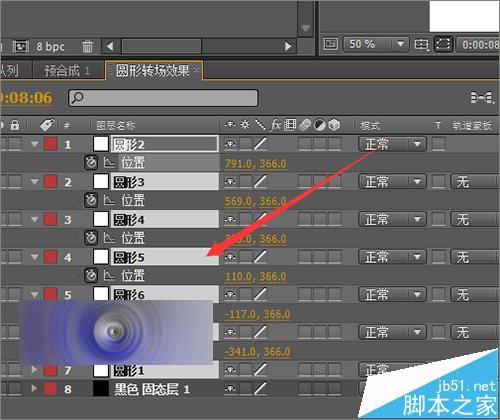Toggle shy switch on 圆形5 layer

[231, 257]
